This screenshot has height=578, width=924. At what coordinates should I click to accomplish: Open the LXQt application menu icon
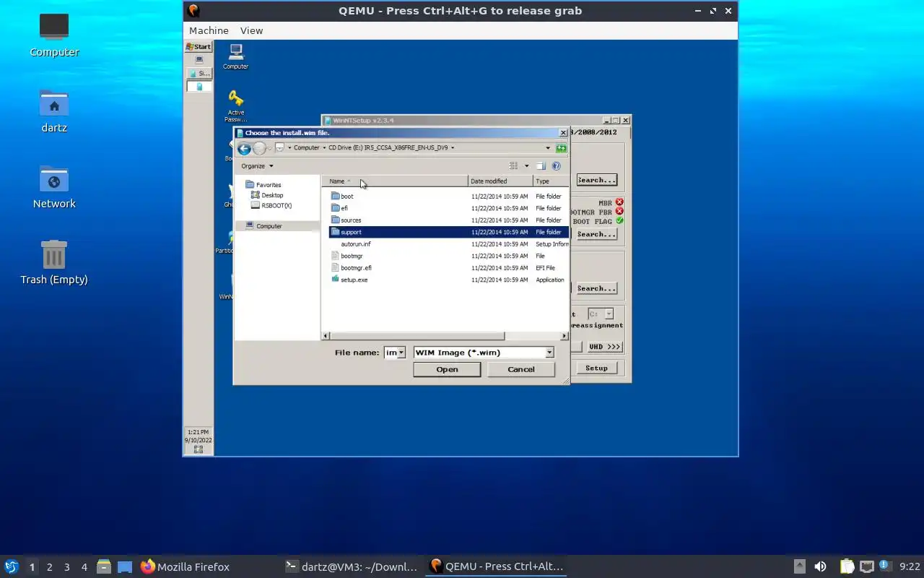(12, 566)
